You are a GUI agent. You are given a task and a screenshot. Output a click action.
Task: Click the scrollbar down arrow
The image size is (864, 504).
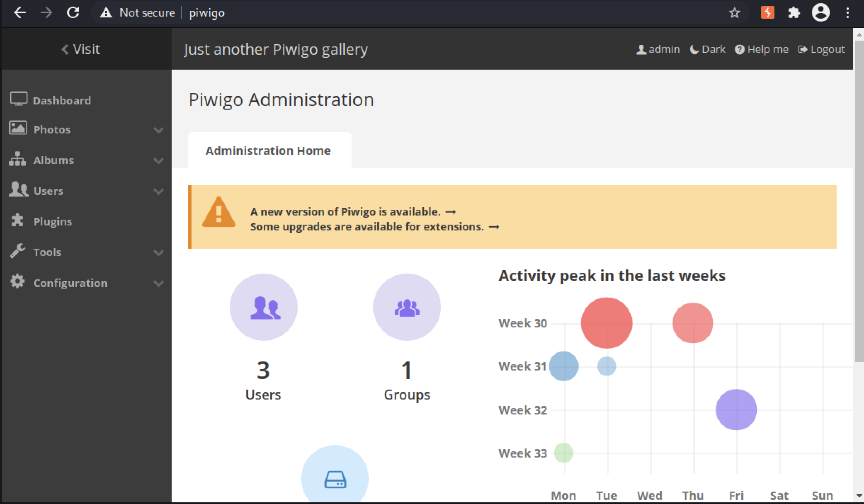(x=859, y=496)
